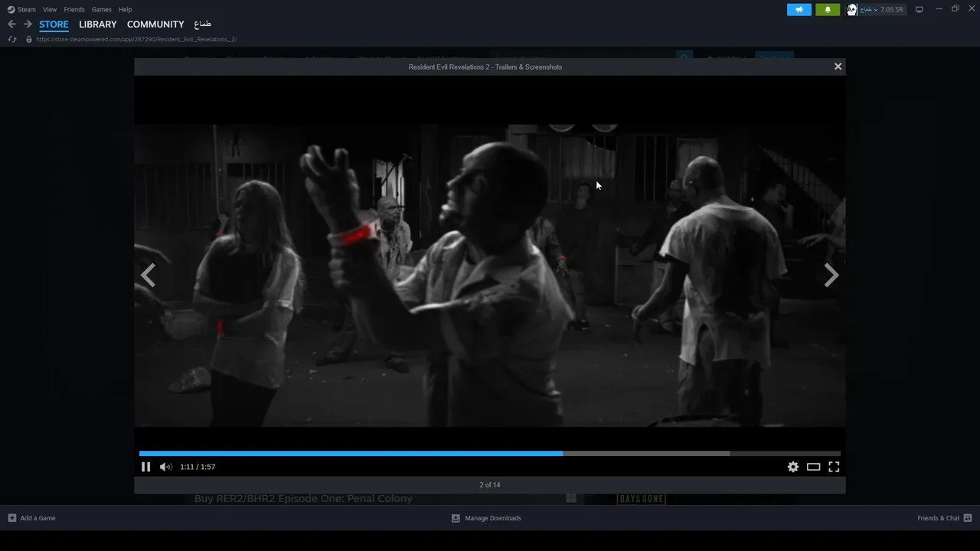Open Help menu

125,9
